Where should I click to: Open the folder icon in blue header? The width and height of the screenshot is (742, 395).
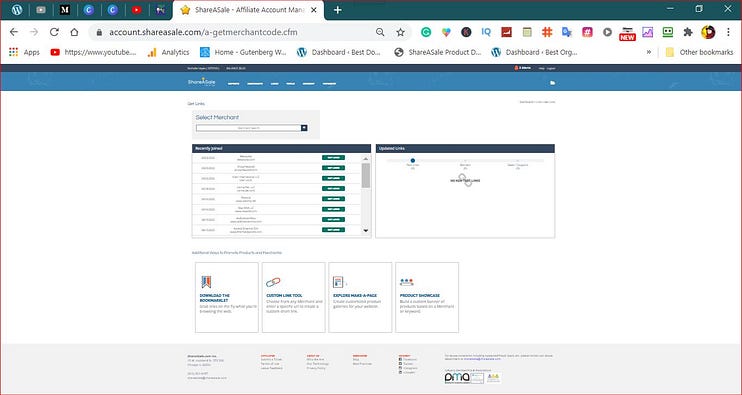[x=552, y=83]
